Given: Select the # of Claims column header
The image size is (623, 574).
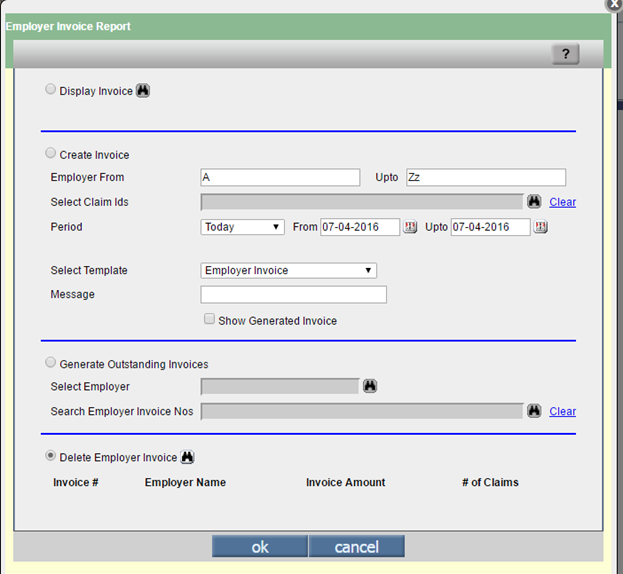Looking at the screenshot, I should pyautogui.click(x=490, y=482).
